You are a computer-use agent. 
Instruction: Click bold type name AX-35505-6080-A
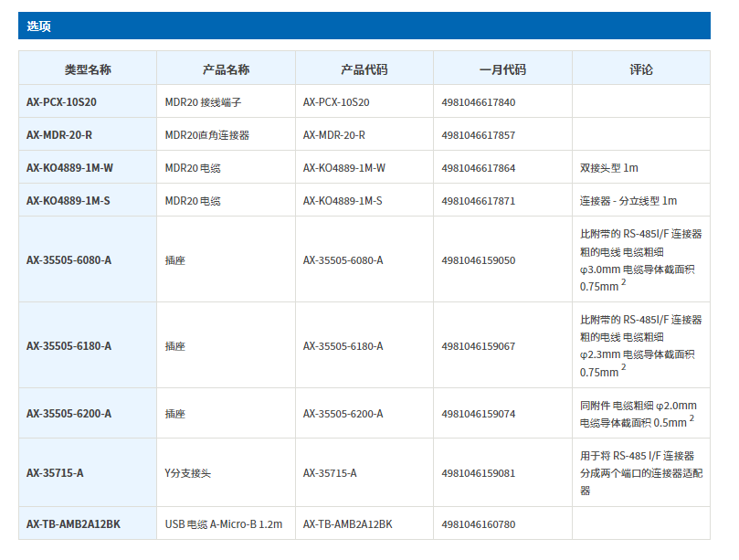[x=69, y=260]
